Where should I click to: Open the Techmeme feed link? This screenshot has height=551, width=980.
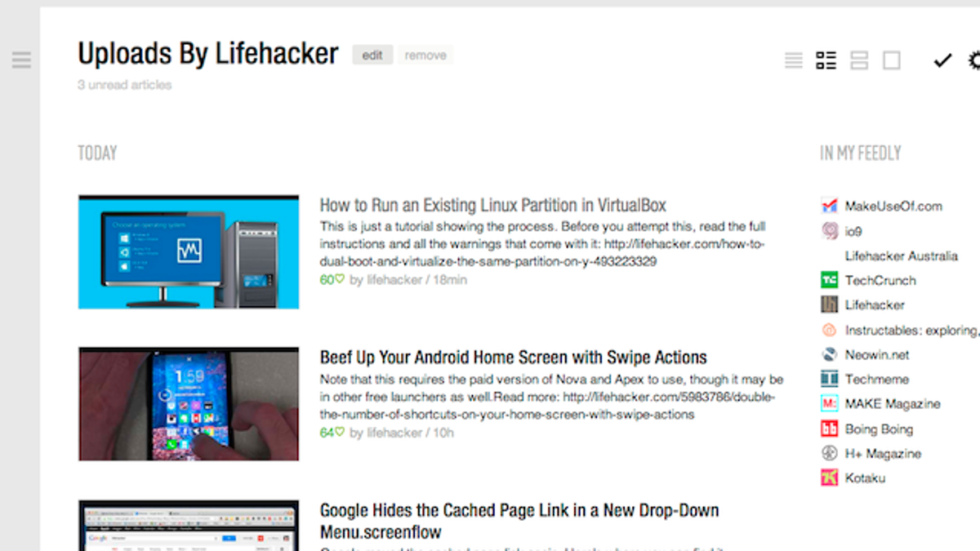876,379
